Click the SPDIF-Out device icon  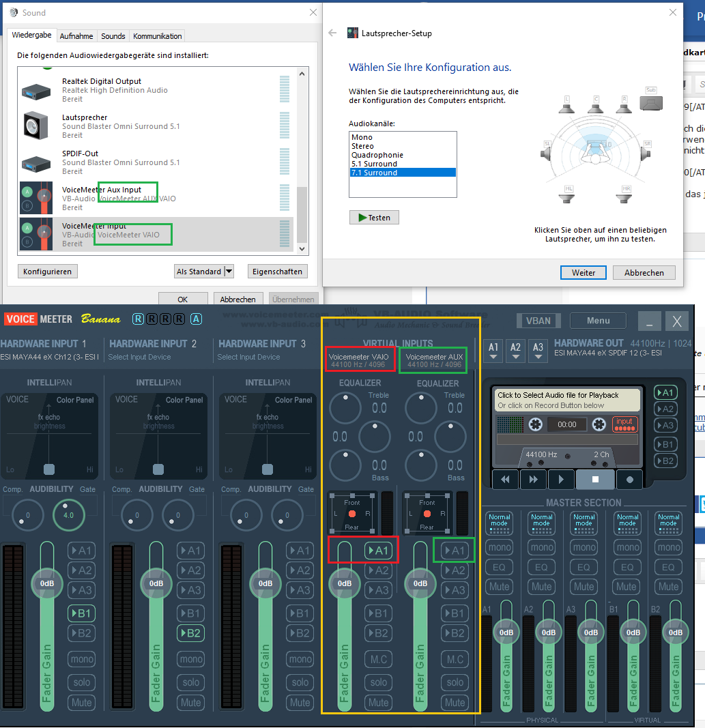(x=35, y=163)
